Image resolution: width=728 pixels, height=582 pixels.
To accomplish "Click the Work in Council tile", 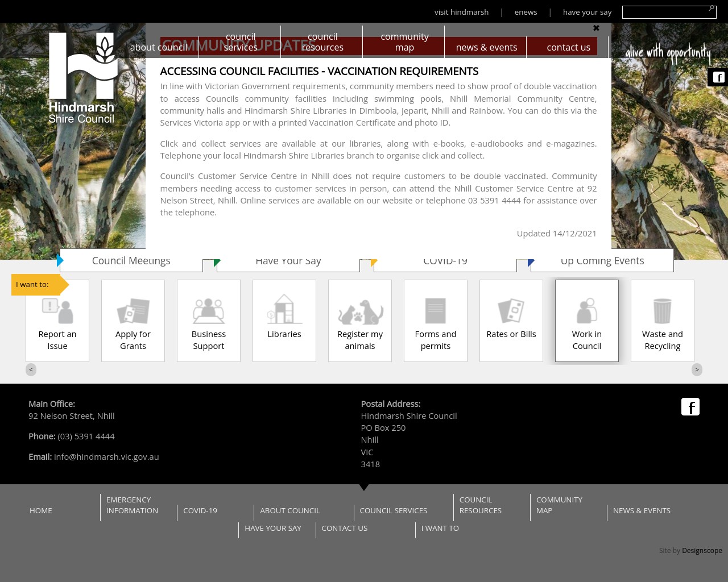I will pyautogui.click(x=587, y=321).
